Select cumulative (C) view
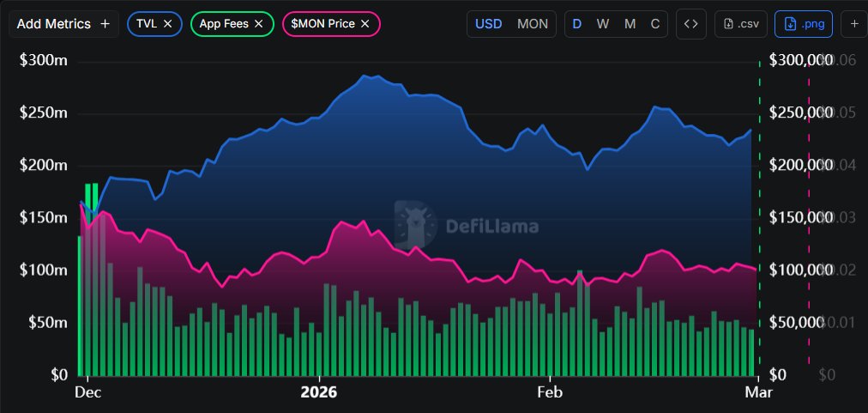The height and width of the screenshot is (413, 868). click(655, 24)
